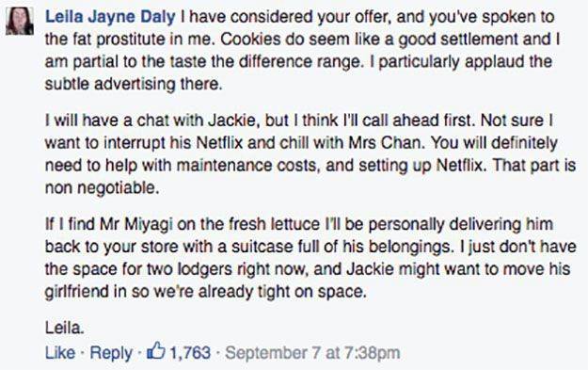The height and width of the screenshot is (370, 588).
Task: Open the September 7 at 7:38pm timestamp
Action: pos(312,353)
